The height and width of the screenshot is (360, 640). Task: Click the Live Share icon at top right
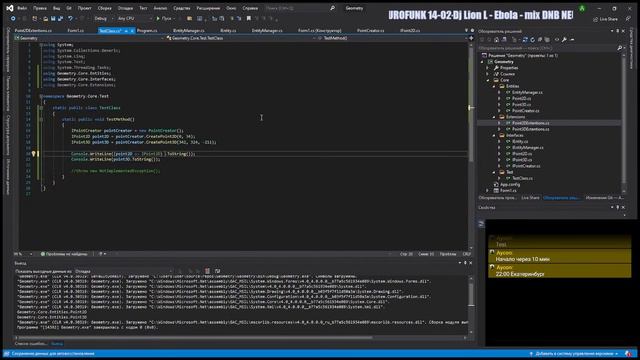pyautogui.click(x=605, y=19)
